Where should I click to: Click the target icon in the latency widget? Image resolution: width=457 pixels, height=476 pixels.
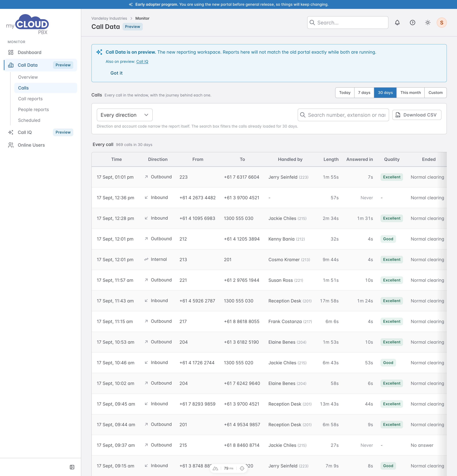[242, 469]
